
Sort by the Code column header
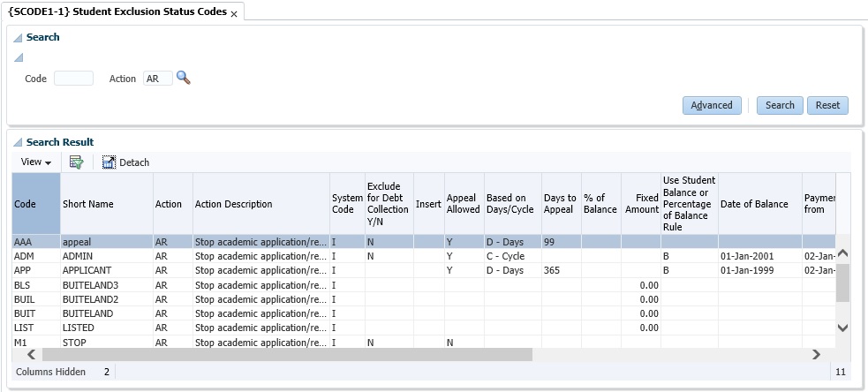click(36, 204)
